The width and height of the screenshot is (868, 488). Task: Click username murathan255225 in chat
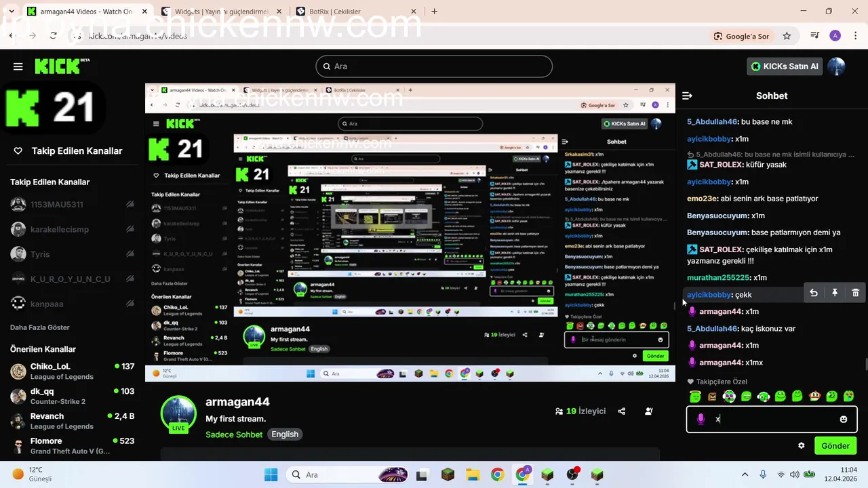(718, 277)
